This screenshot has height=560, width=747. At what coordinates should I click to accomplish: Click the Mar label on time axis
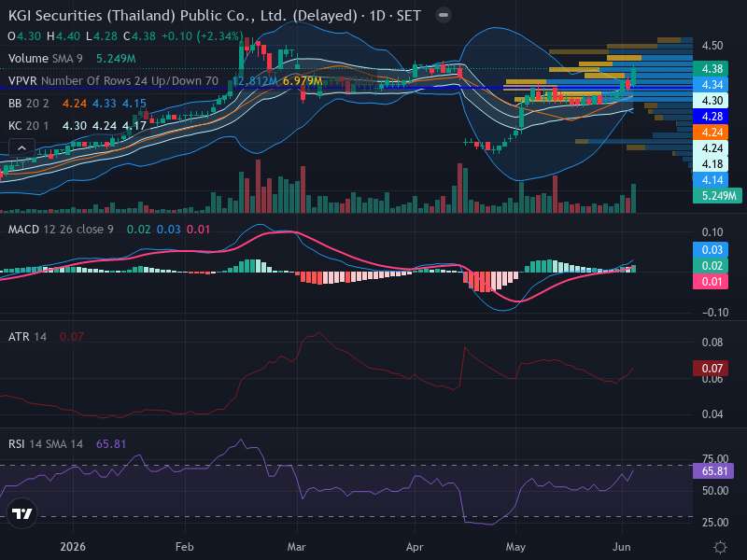tap(296, 547)
